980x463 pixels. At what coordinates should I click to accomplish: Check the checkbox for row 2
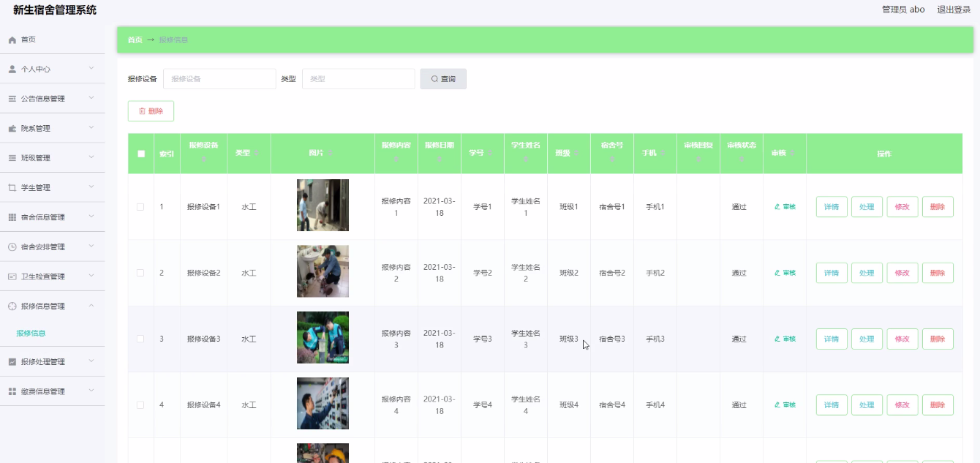(x=140, y=273)
